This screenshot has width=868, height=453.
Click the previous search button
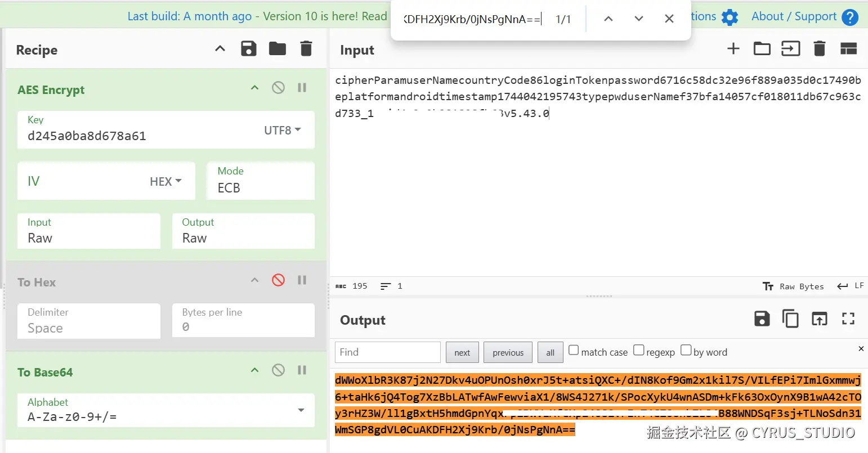point(508,352)
